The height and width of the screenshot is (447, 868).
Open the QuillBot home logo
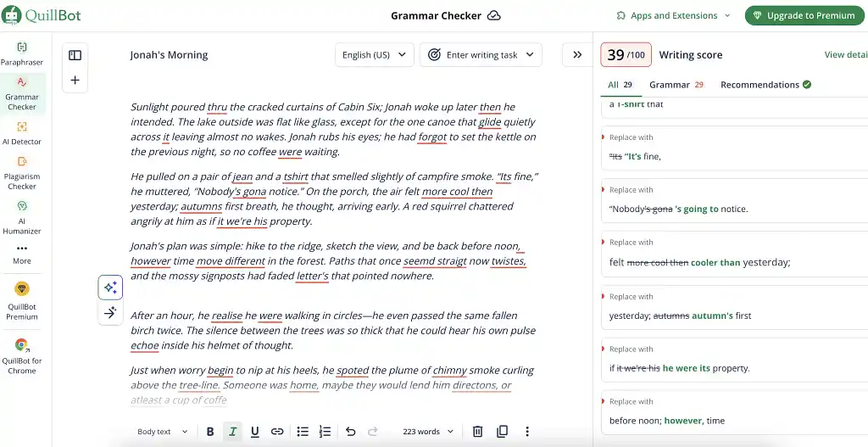coord(42,15)
